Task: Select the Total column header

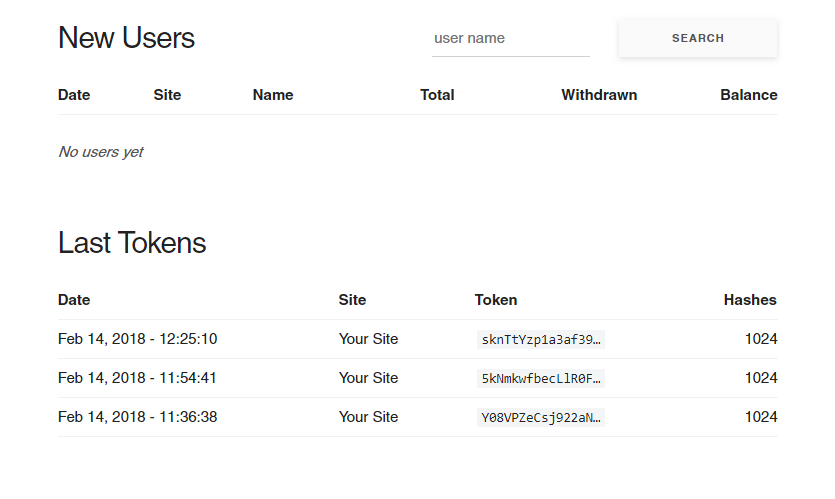Action: 437,95
